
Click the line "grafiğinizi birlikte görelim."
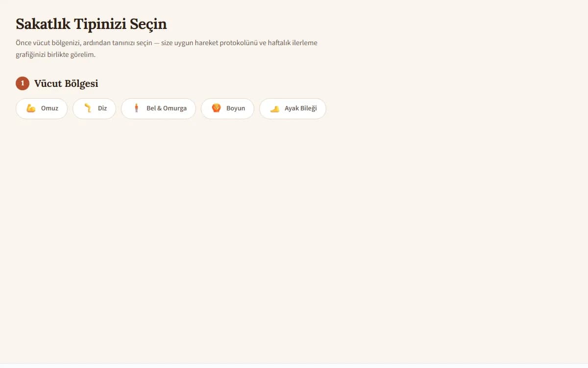[x=55, y=54]
